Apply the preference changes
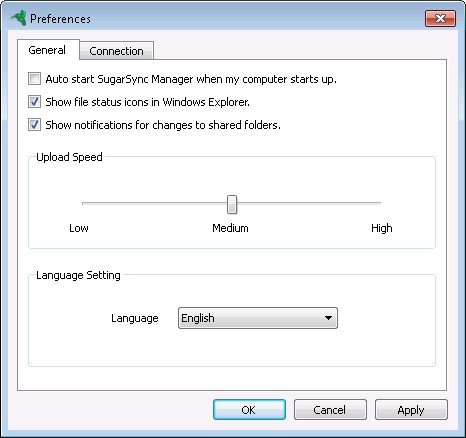This screenshot has width=466, height=438. click(411, 410)
